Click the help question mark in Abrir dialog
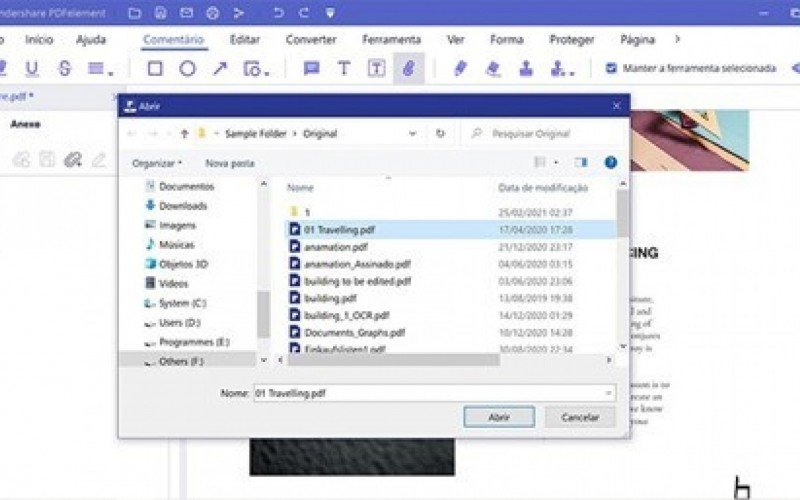This screenshot has height=500, width=800. click(x=611, y=163)
